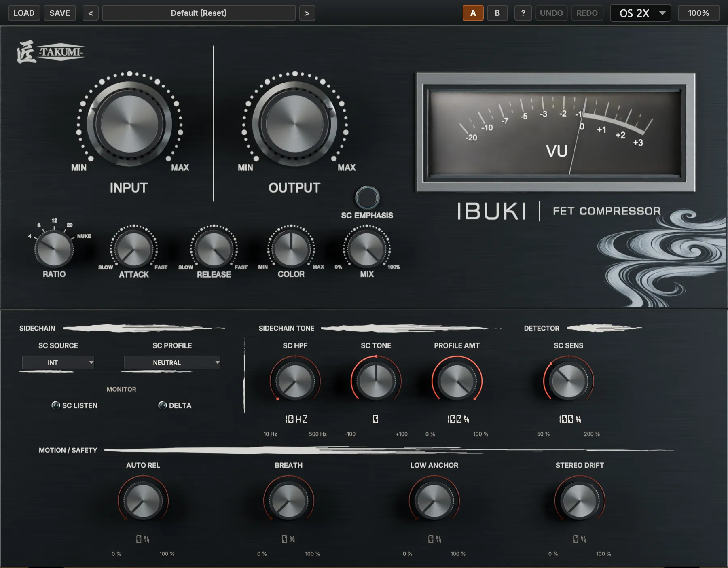
Task: Click the large INPUT gain knob
Action: tap(129, 124)
